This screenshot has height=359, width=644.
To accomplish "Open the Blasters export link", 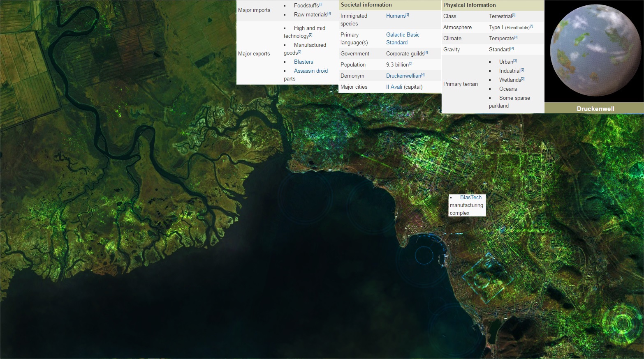I will [x=303, y=62].
